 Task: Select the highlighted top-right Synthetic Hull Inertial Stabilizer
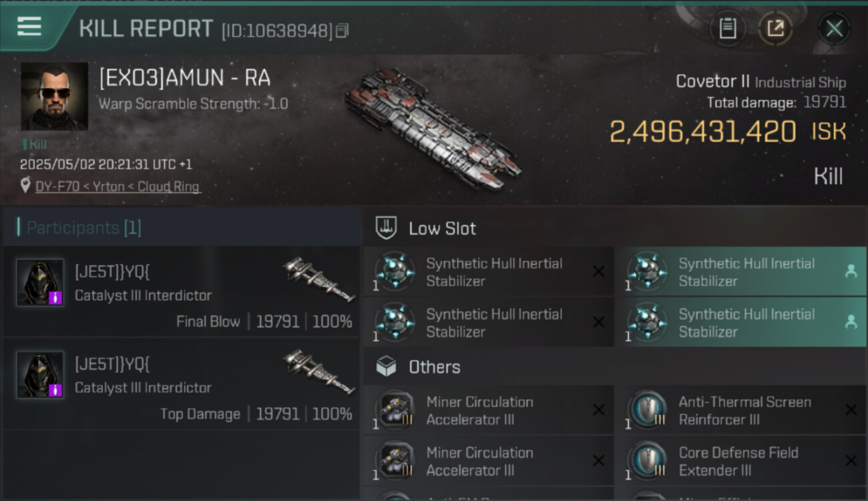740,272
